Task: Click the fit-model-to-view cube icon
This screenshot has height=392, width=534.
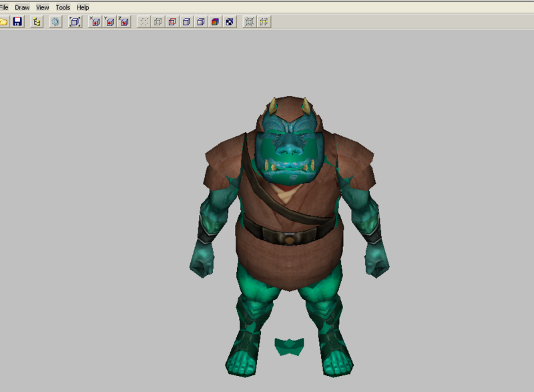Action: [75, 22]
